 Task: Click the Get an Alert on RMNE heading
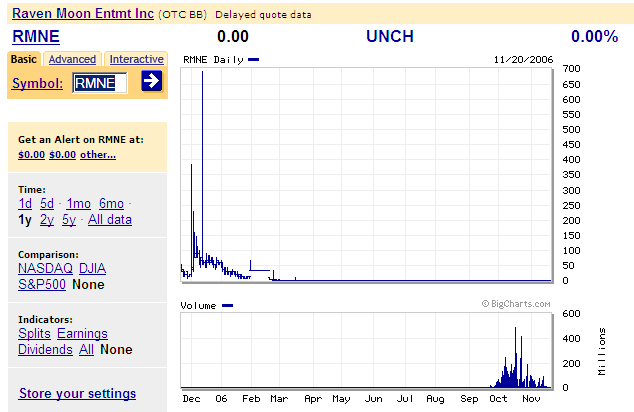(x=81, y=140)
